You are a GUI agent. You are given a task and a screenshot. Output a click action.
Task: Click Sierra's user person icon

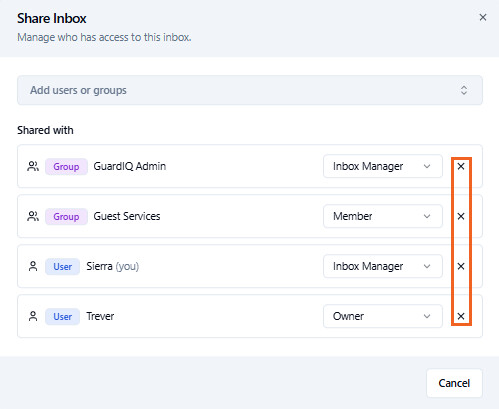click(33, 266)
